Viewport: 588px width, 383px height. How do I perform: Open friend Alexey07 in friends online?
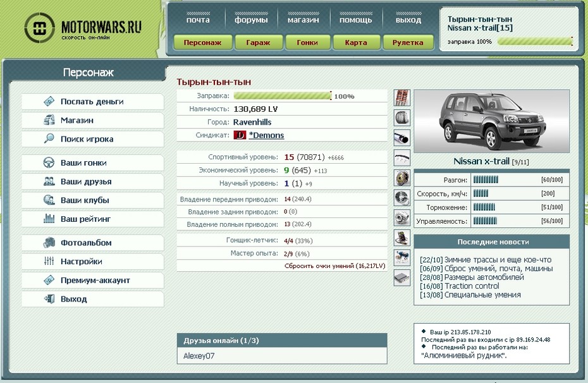click(x=199, y=356)
